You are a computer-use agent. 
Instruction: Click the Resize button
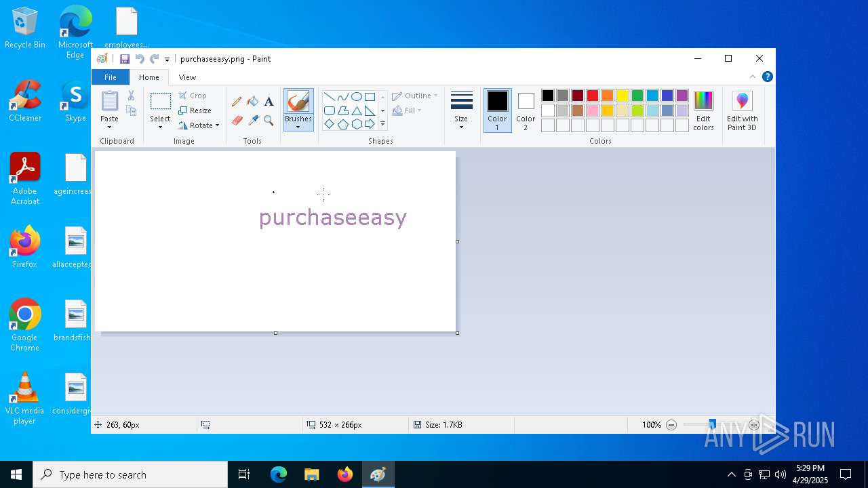pyautogui.click(x=195, y=110)
